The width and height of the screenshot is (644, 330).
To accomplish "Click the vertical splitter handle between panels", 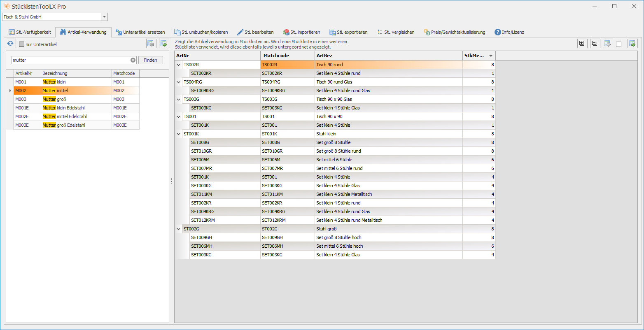I will point(172,181).
